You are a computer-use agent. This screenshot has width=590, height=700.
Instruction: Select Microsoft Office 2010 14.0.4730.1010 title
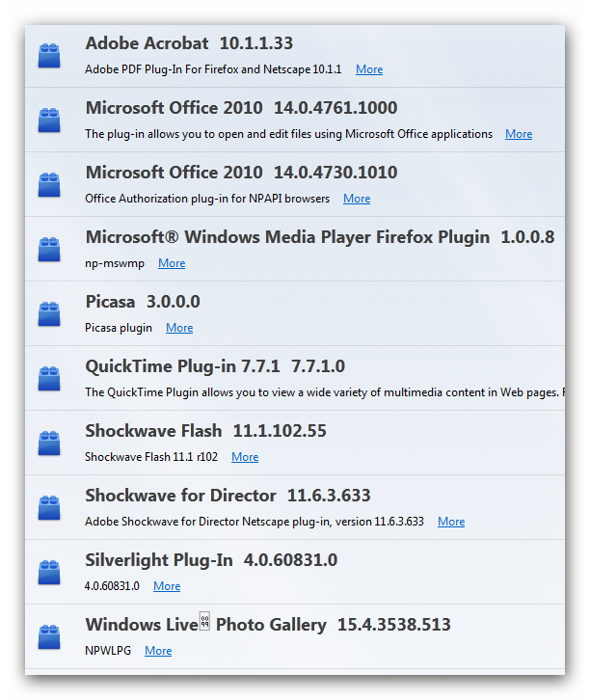[241, 173]
